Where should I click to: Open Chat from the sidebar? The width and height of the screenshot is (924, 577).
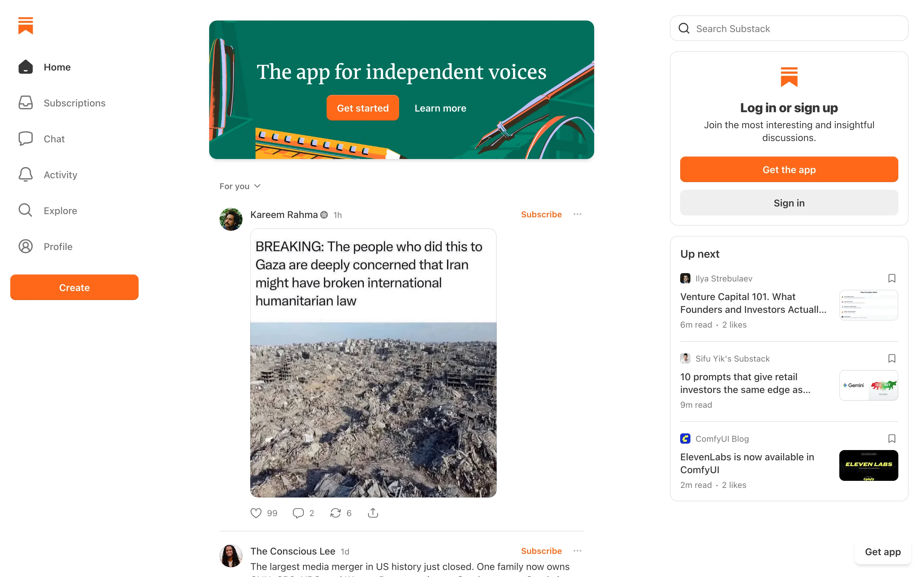[x=26, y=139]
